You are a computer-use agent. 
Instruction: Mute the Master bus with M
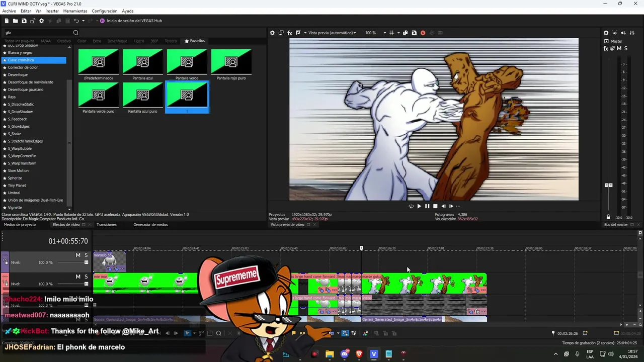click(x=619, y=48)
